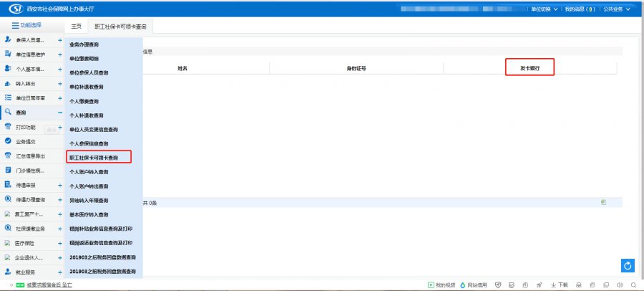
Task: Switch to the 主页 tab
Action: coord(77,26)
